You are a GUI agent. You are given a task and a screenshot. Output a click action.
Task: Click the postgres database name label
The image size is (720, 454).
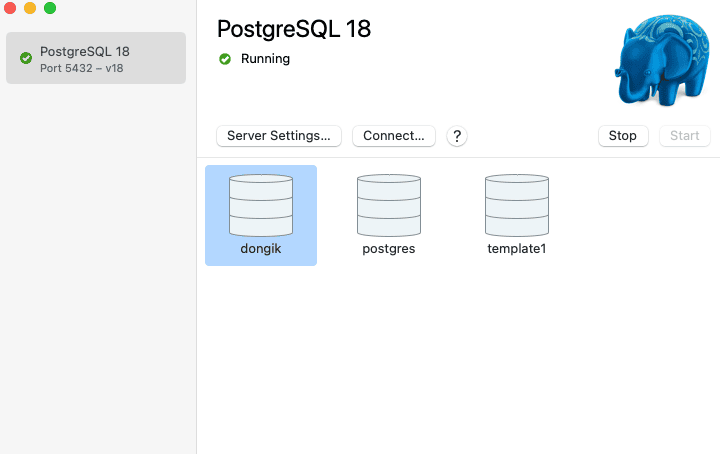tap(389, 249)
